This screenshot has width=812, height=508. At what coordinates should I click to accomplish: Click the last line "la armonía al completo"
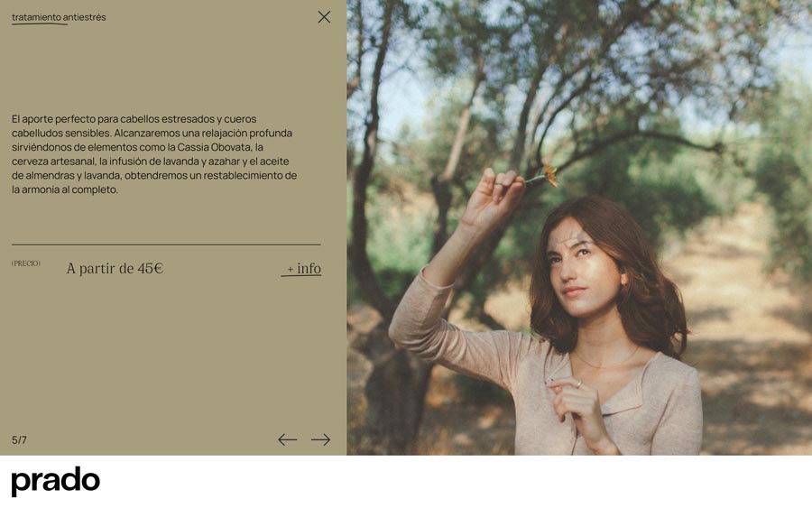(65, 189)
